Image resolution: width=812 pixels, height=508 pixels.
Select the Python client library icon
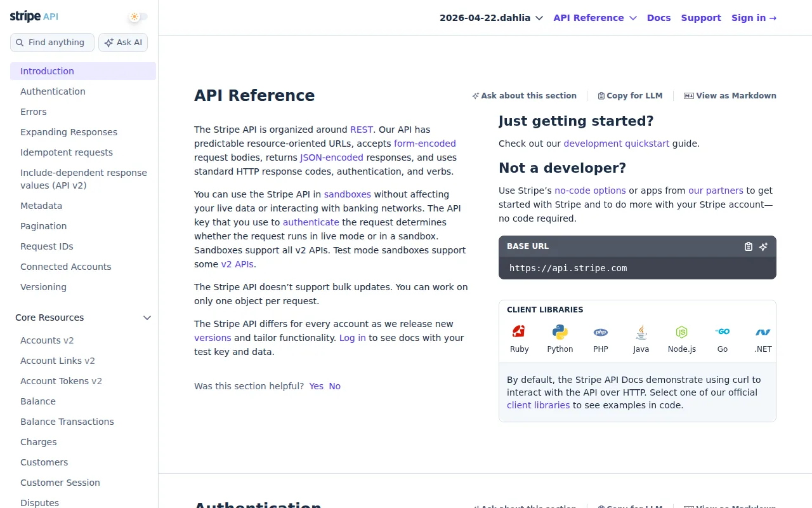[560, 331]
